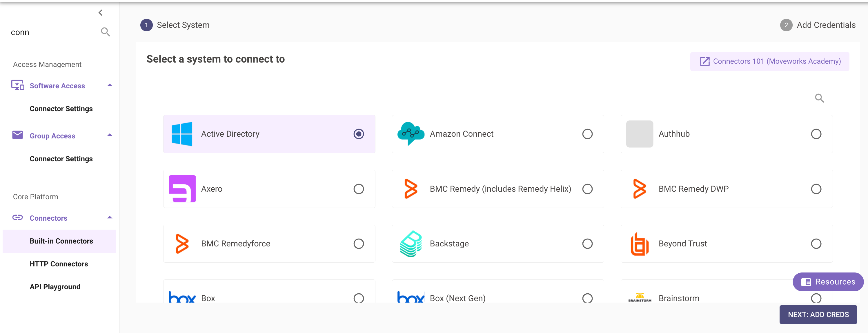Click the Active Directory Windows logo

[x=182, y=134]
